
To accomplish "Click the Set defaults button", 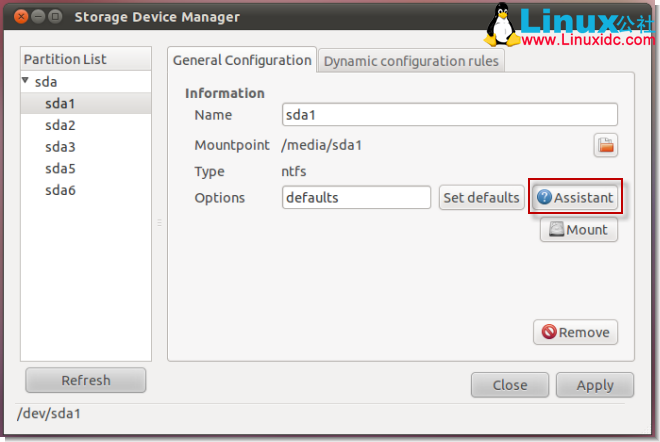I will pyautogui.click(x=481, y=197).
